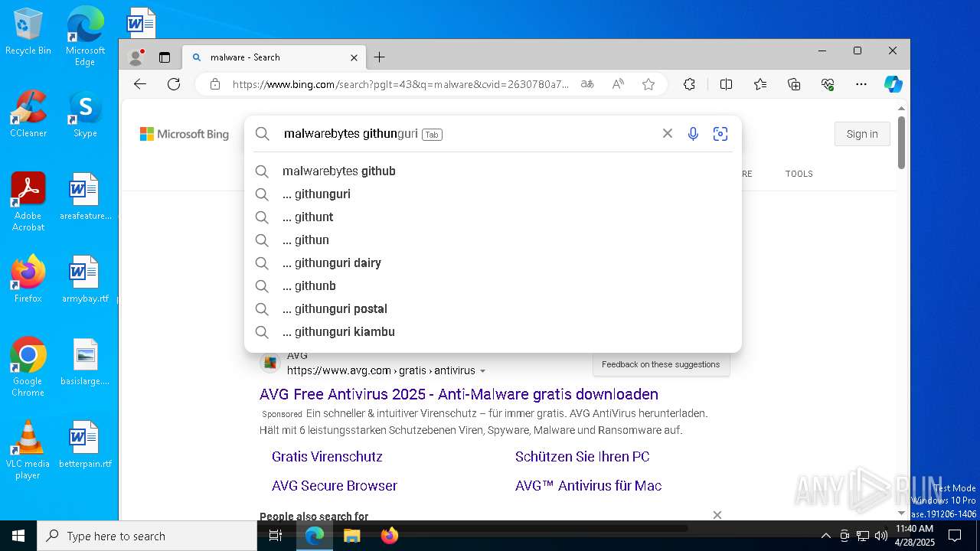The height and width of the screenshot is (551, 980).
Task: Open the tab actions menu icon
Action: point(164,57)
